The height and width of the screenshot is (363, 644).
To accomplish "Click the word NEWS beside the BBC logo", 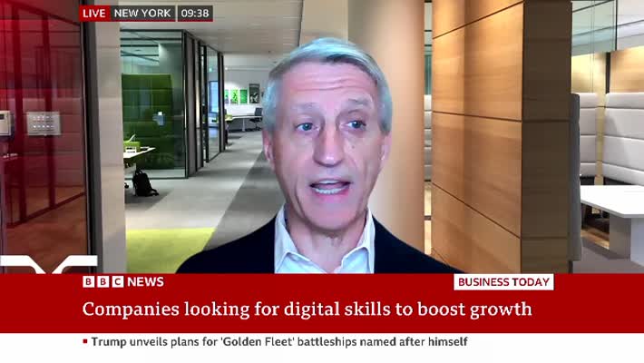I will click(x=145, y=282).
